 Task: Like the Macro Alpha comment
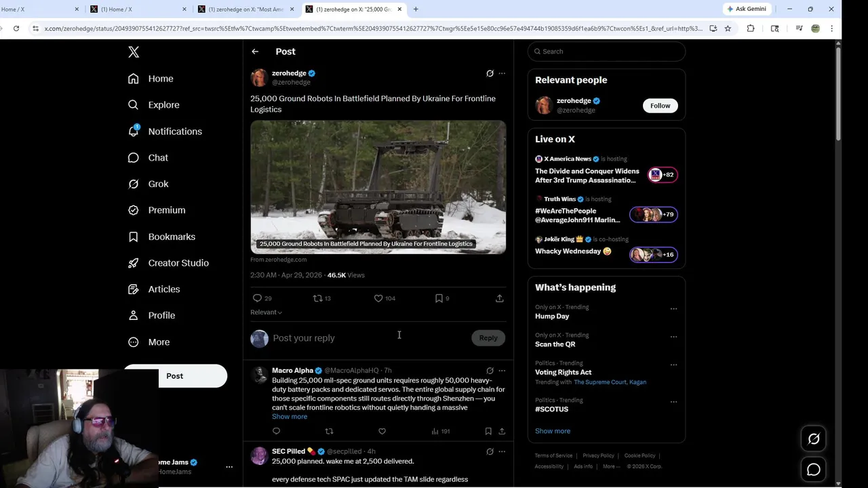pos(382,431)
